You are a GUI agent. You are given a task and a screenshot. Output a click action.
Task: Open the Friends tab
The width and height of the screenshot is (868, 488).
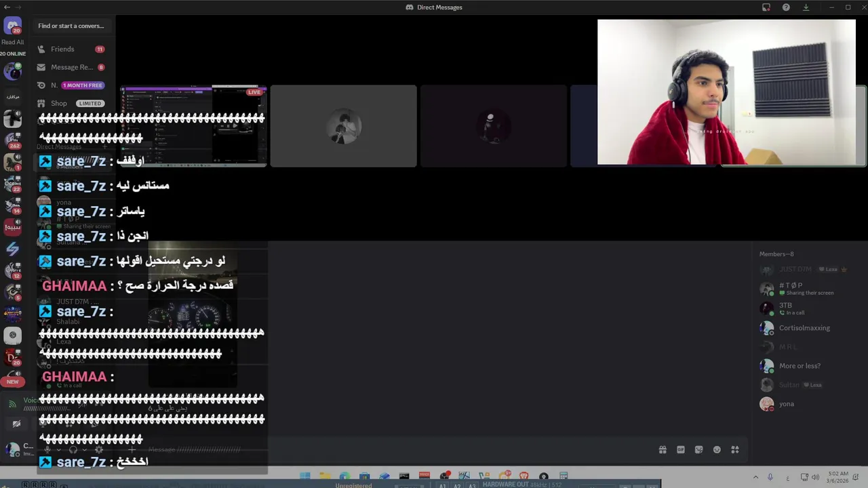tap(71, 49)
